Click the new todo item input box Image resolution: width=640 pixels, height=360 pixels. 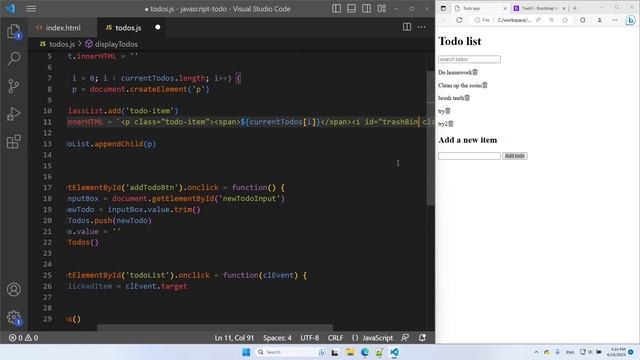point(469,156)
